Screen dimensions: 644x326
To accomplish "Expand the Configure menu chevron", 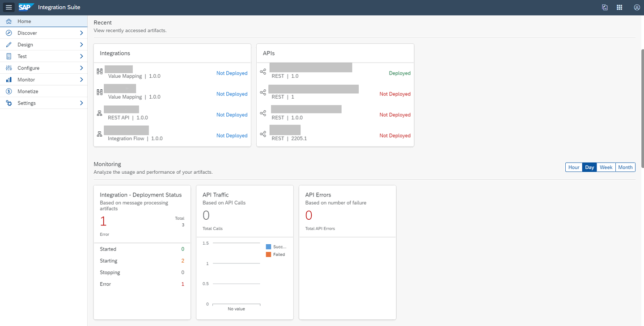I will (x=81, y=68).
